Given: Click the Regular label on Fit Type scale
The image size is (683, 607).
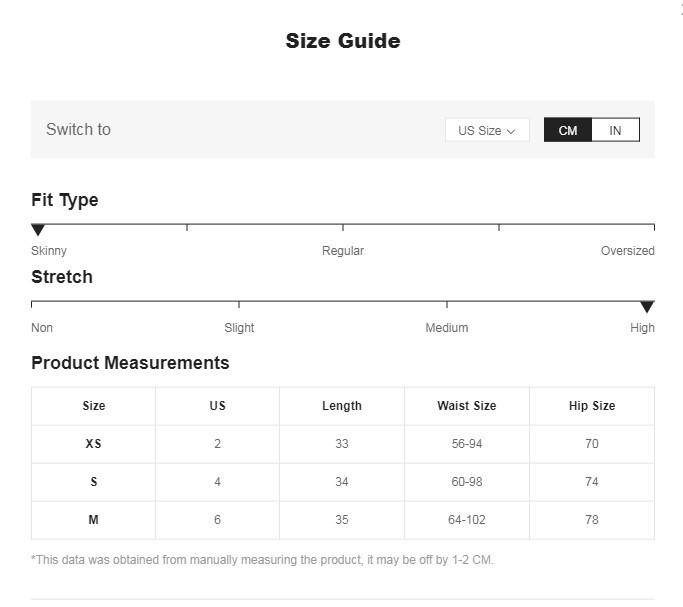Looking at the screenshot, I should pos(343,251).
